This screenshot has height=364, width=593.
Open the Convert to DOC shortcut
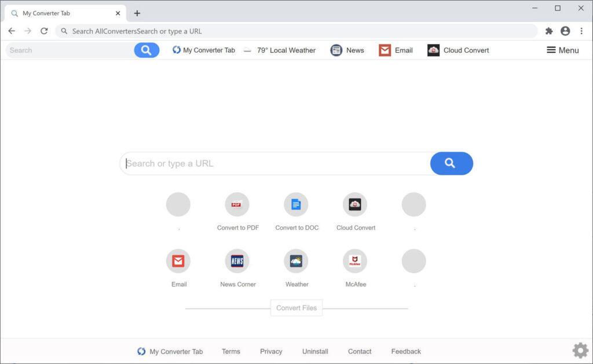pyautogui.click(x=296, y=204)
